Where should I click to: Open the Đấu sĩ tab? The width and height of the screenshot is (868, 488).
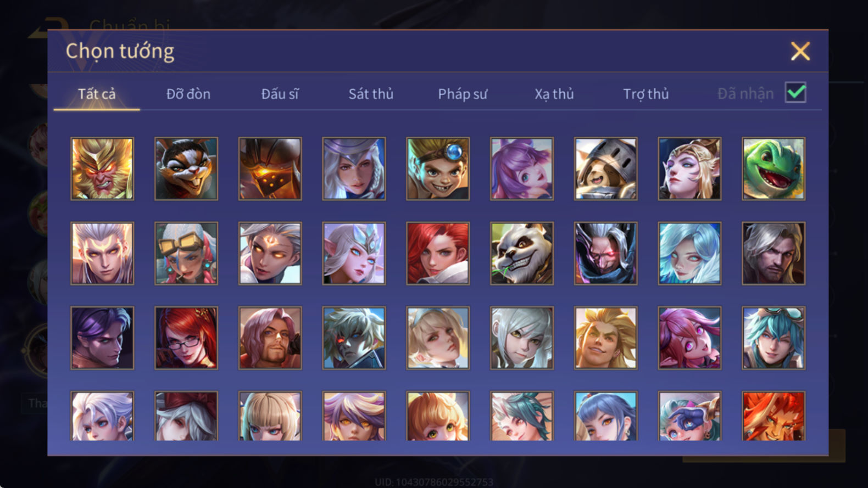[x=280, y=94]
